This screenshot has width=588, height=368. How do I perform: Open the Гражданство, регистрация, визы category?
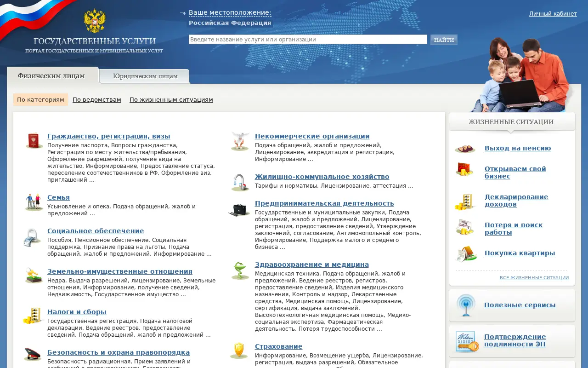click(109, 136)
